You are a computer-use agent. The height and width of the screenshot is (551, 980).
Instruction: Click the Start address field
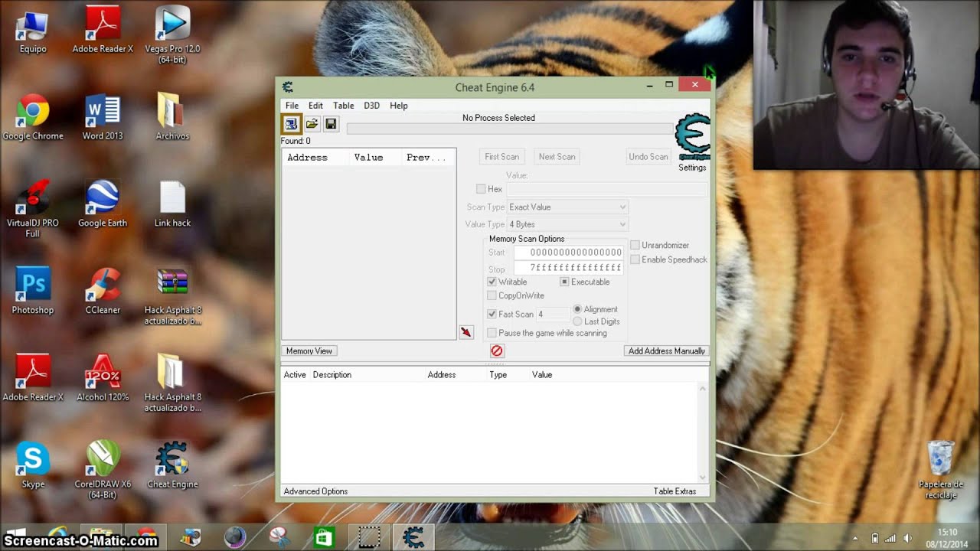[x=569, y=253]
